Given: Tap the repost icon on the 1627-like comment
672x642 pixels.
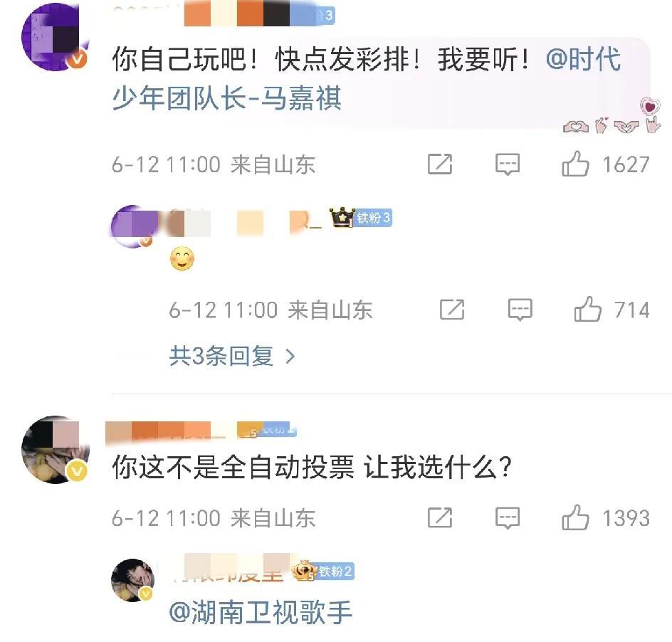Looking at the screenshot, I should click(440, 164).
